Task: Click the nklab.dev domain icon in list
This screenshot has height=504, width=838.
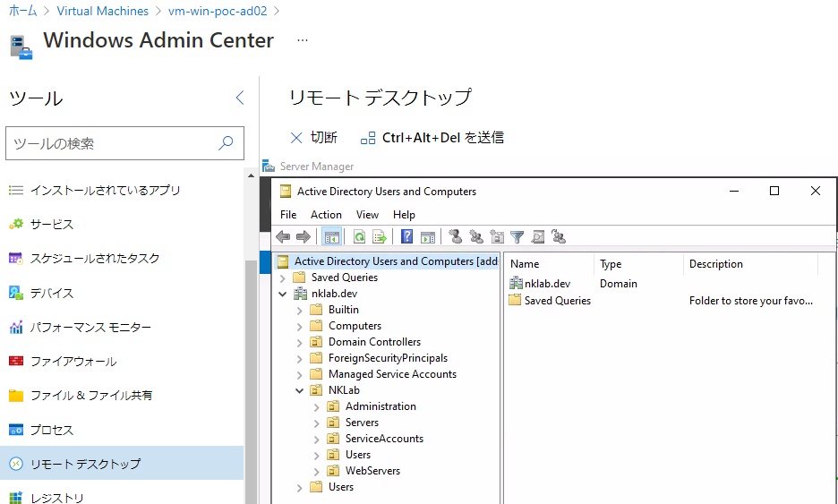Action: pos(516,283)
